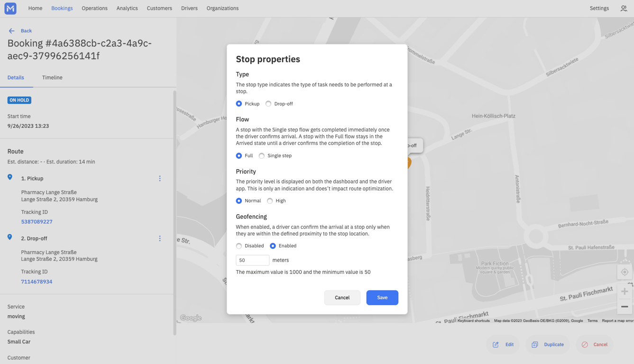Screen dimensions: 634x364
Task: Click the ON HOLD status badge
Action: click(19, 100)
